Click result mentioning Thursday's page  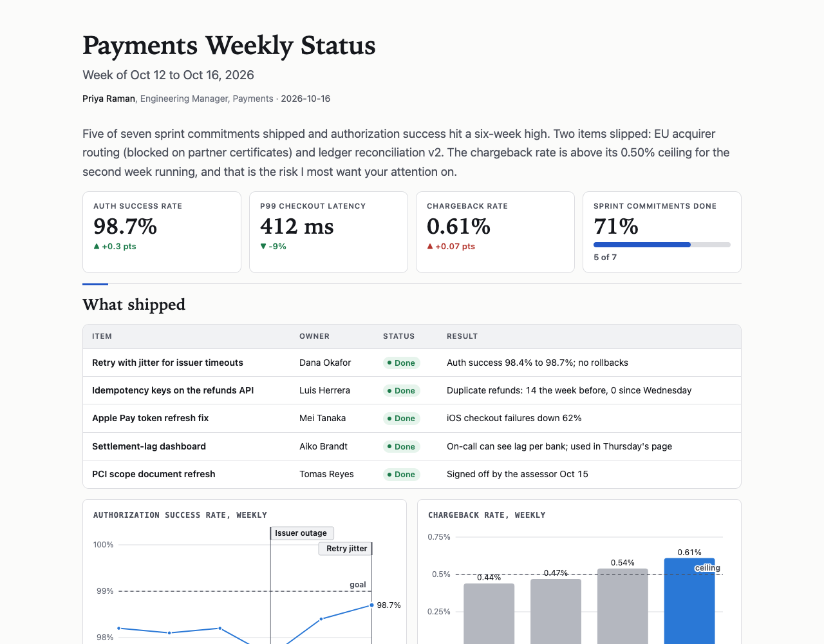pos(559,446)
